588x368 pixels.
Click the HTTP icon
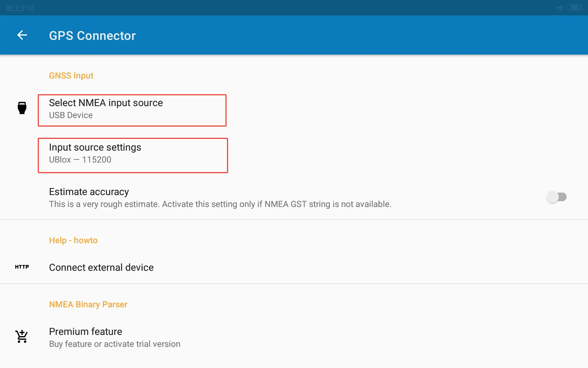coord(22,267)
